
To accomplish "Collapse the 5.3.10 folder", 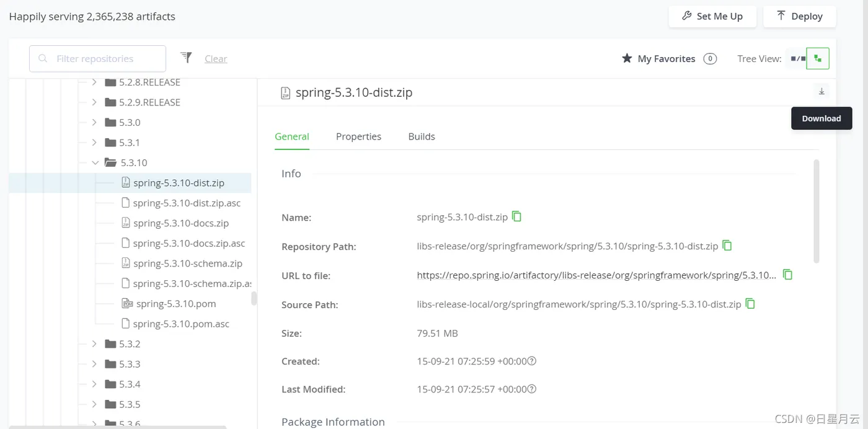I will (x=95, y=162).
